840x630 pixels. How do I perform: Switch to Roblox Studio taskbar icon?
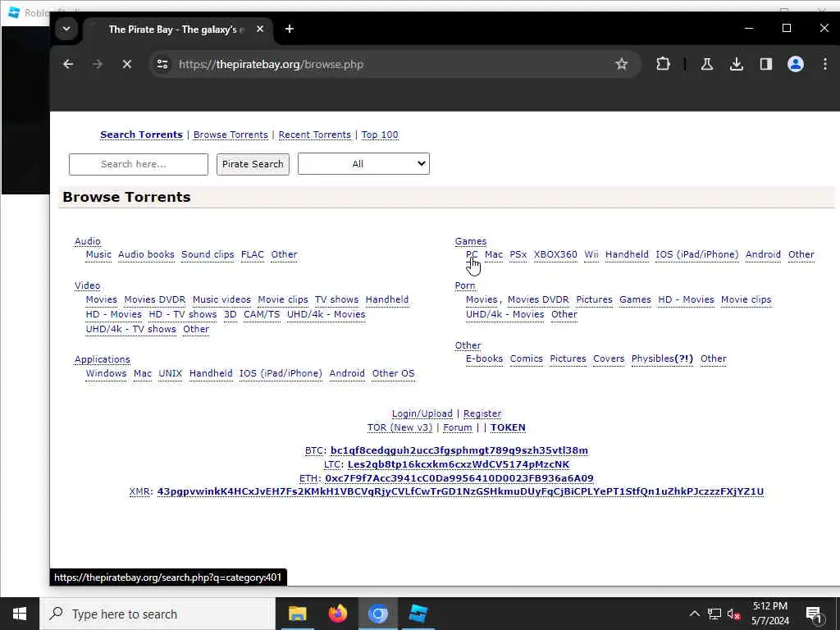click(x=418, y=614)
